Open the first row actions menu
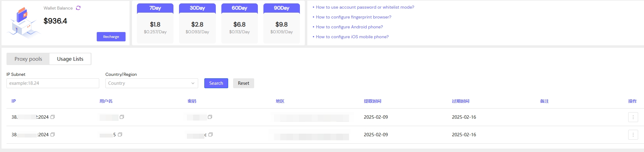The height and width of the screenshot is (152, 644). 633,117
